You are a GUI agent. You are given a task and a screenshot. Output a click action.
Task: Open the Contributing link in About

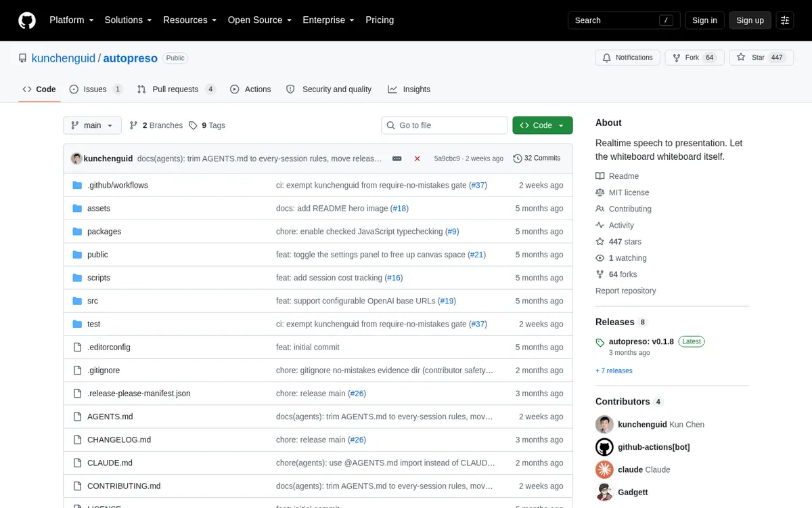tap(630, 209)
